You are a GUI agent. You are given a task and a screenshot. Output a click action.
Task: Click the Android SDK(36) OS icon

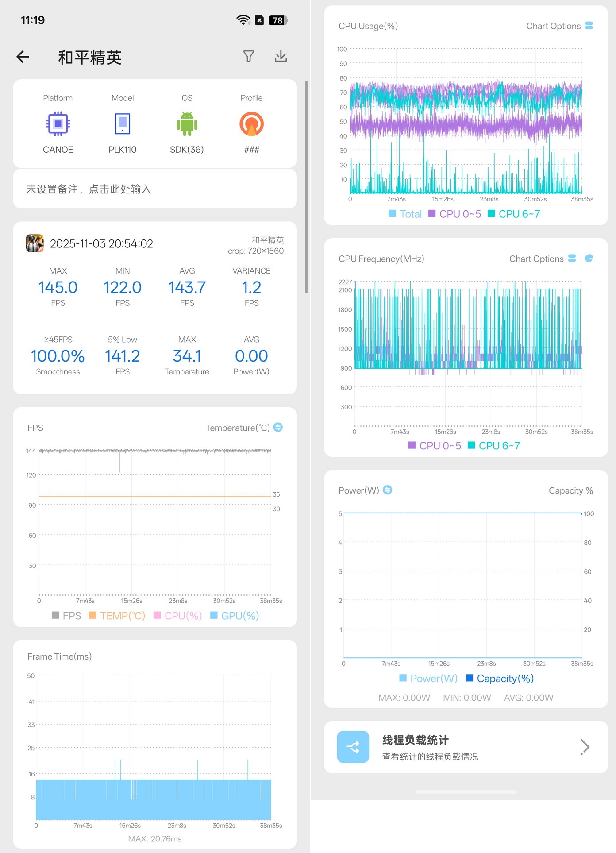187,124
